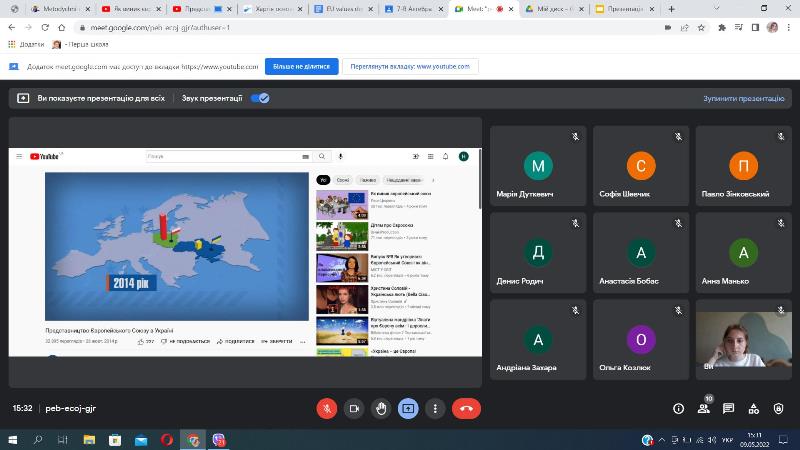
Task: Click the present screen button
Action: [408, 408]
